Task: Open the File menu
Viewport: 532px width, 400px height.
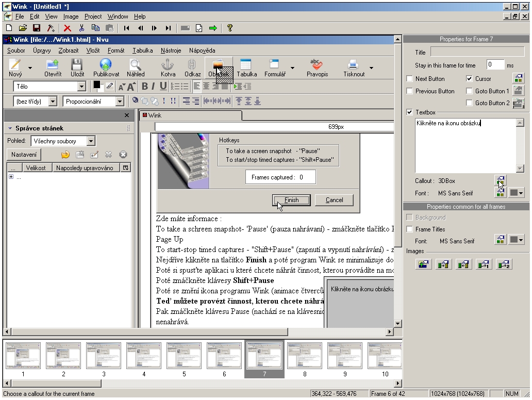Action: [20, 16]
